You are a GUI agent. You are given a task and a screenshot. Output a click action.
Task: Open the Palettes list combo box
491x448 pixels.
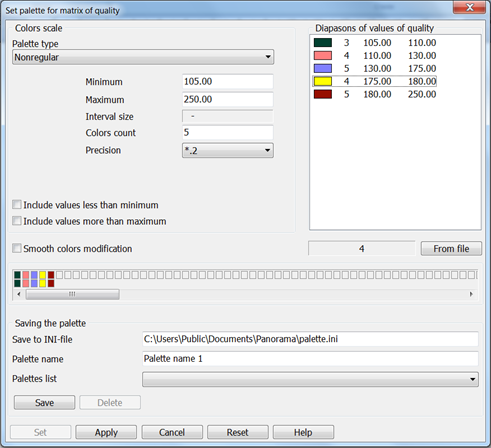pyautogui.click(x=310, y=379)
